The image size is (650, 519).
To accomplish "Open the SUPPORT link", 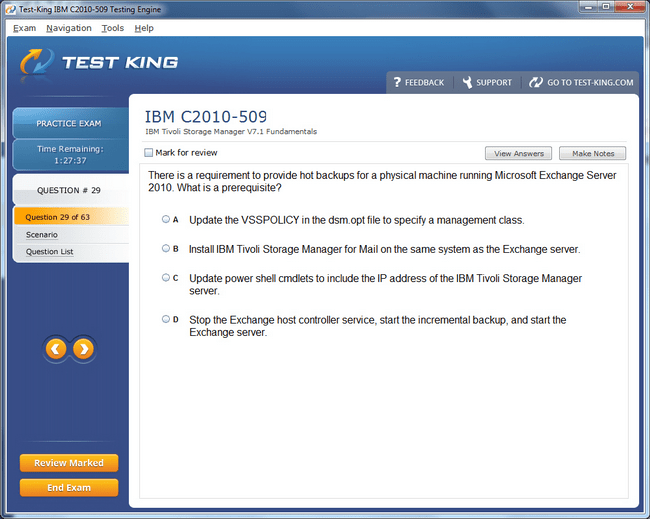I will tap(488, 82).
